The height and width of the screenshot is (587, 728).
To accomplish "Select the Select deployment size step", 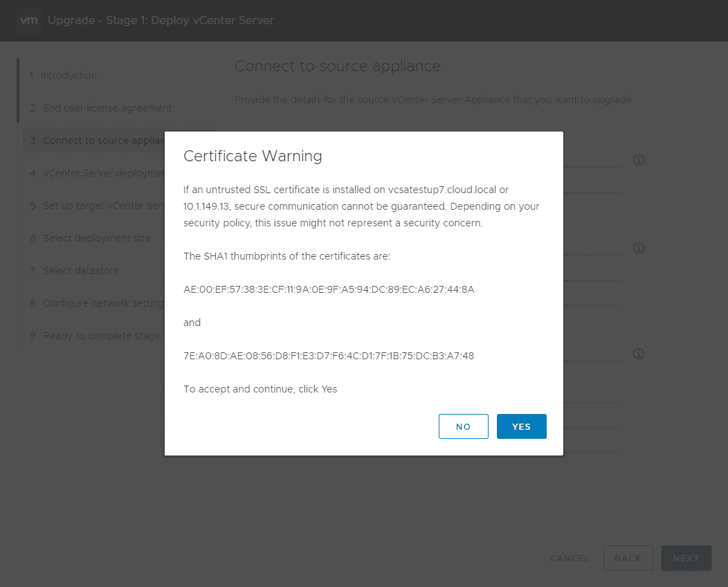I will coord(96,238).
